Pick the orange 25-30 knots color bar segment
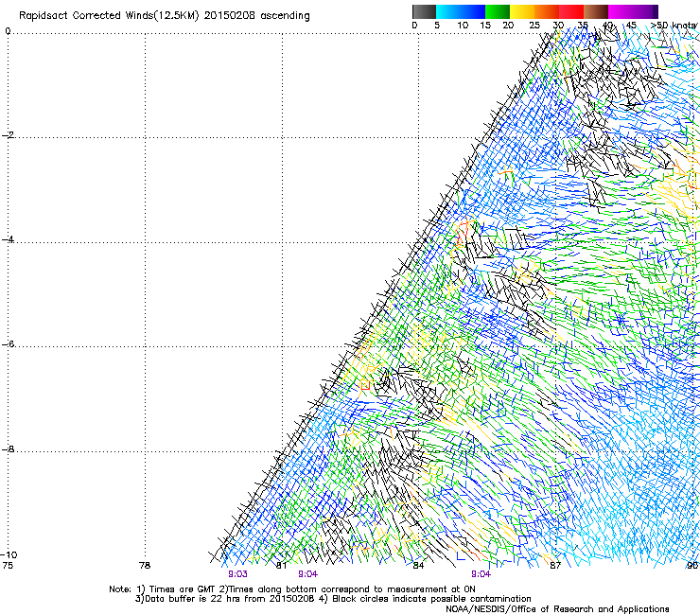Image resolution: width=700 pixels, height=615 pixels. 547,11
